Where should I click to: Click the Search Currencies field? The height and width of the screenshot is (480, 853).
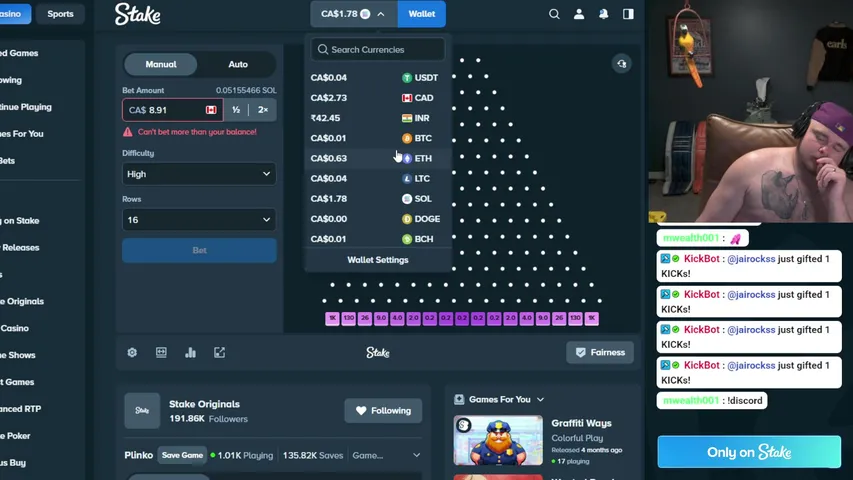[378, 50]
